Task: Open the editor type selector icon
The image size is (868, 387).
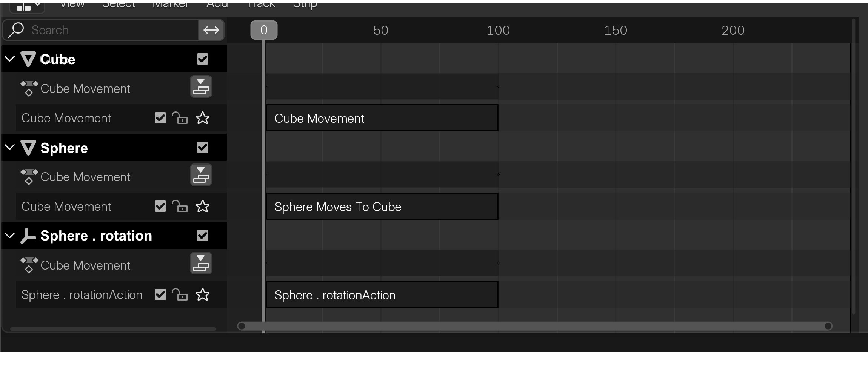Action: (27, 6)
